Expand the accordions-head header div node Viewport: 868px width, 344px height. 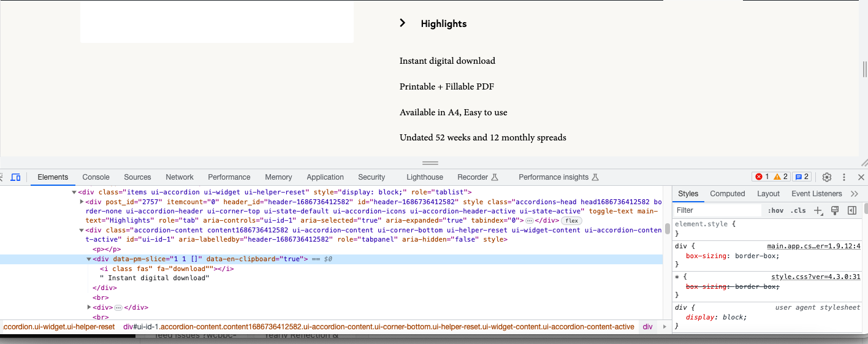82,202
